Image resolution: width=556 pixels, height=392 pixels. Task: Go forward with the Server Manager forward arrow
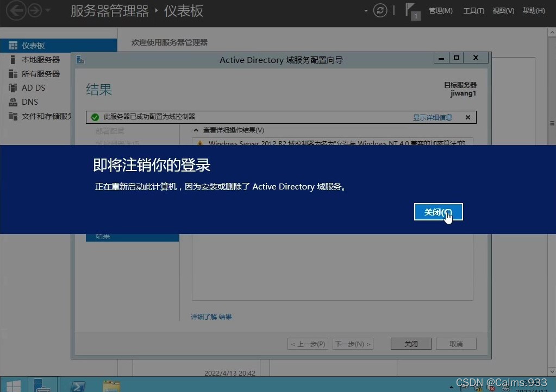(35, 11)
